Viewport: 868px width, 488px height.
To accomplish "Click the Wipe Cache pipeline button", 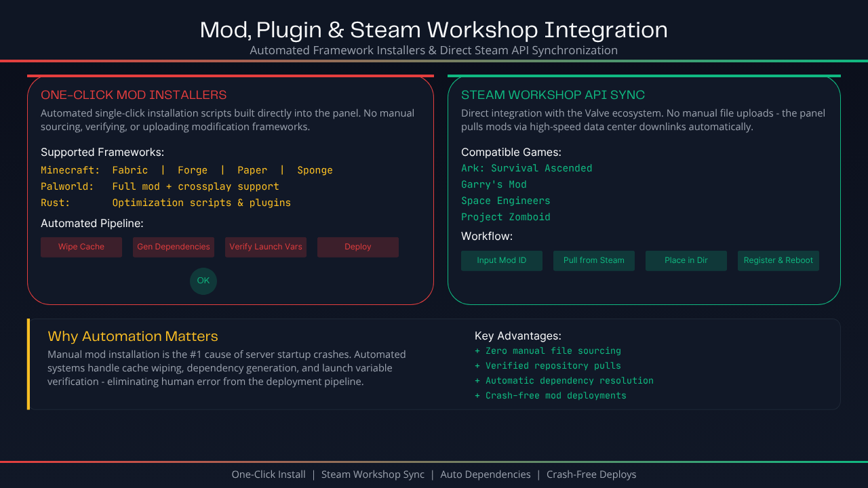I will click(x=81, y=247).
